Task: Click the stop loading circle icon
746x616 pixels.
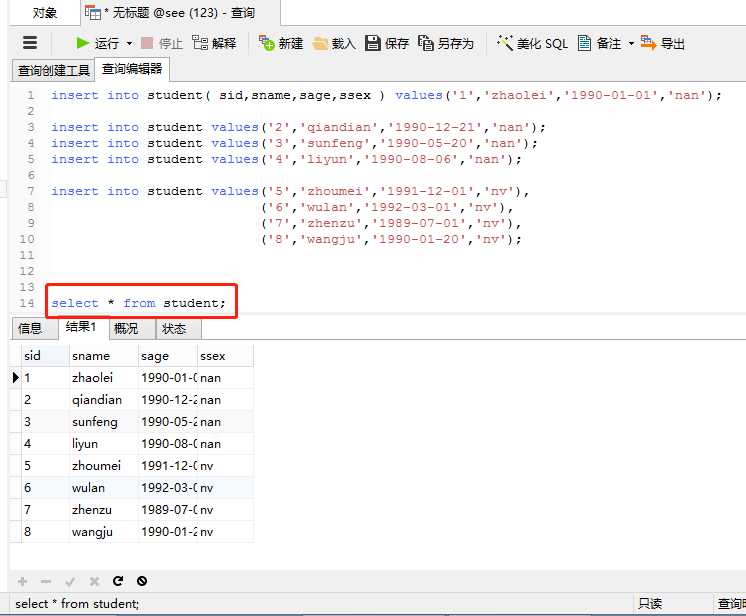Action: tap(142, 581)
